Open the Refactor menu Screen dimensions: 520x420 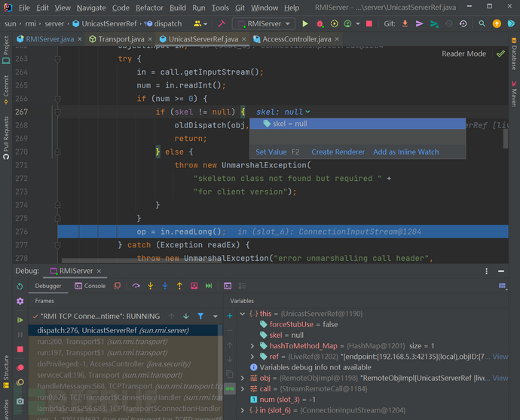149,8
